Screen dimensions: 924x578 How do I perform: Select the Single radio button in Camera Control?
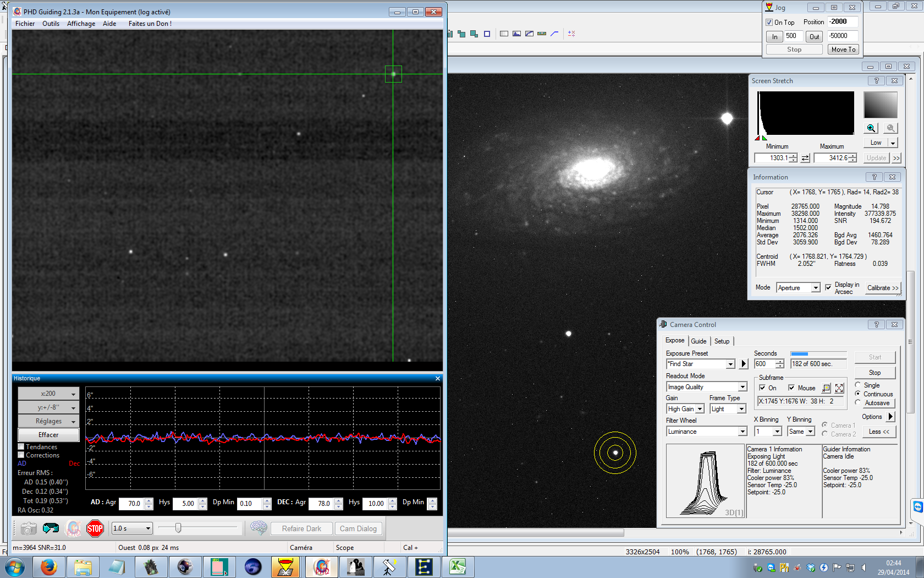[x=857, y=385]
